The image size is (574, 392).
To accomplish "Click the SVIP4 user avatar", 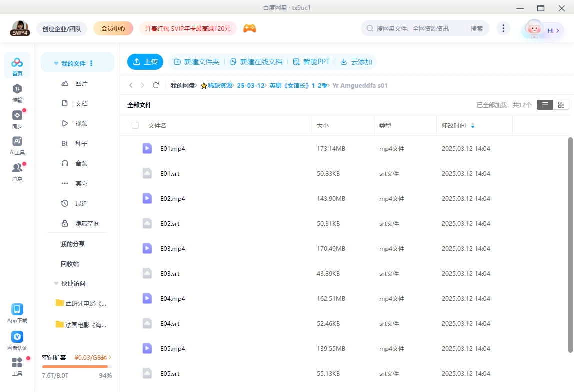I will click(20, 28).
